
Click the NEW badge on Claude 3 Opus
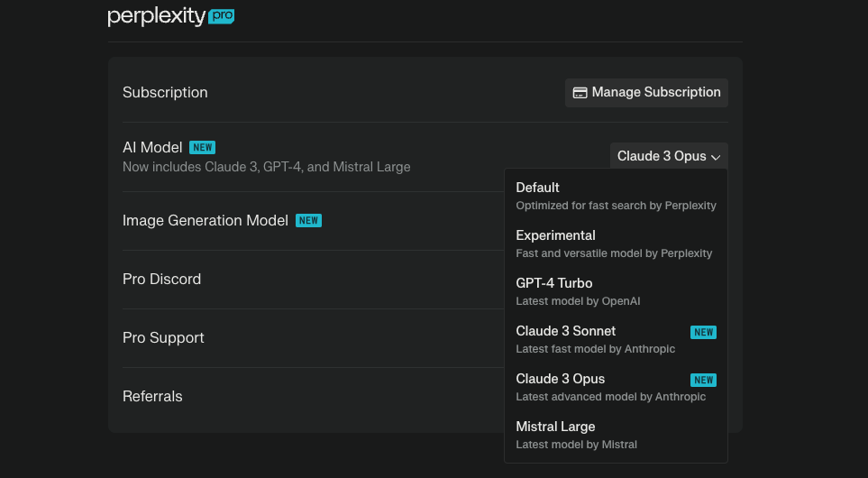tap(703, 380)
